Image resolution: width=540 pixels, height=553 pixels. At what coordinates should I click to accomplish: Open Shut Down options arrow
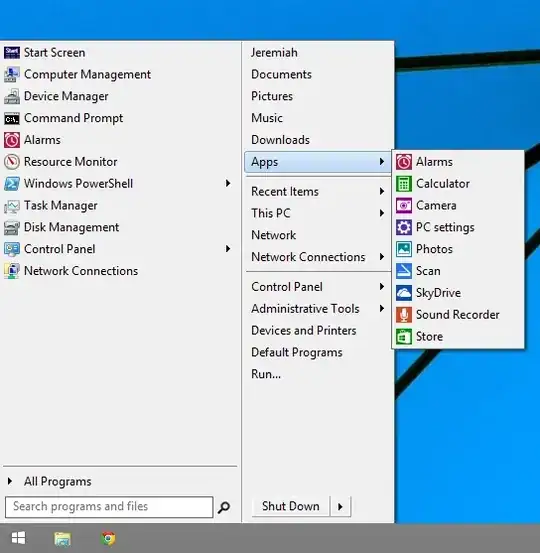click(x=340, y=507)
